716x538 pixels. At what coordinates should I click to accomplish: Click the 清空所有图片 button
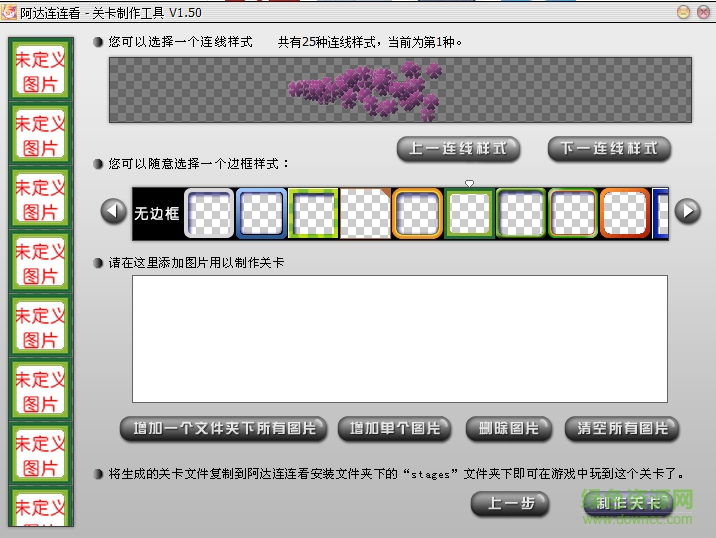[x=622, y=428]
